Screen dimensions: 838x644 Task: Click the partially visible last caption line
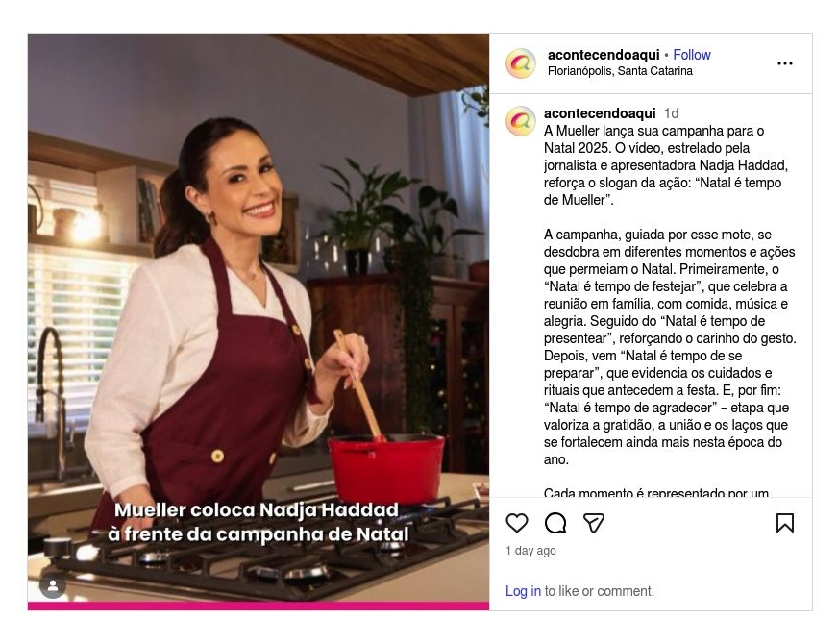click(x=655, y=492)
